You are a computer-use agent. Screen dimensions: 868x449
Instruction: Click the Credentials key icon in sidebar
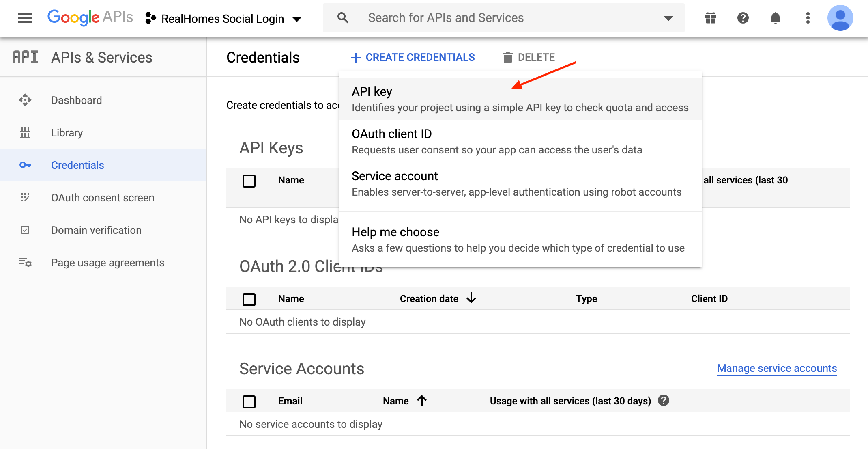25,166
